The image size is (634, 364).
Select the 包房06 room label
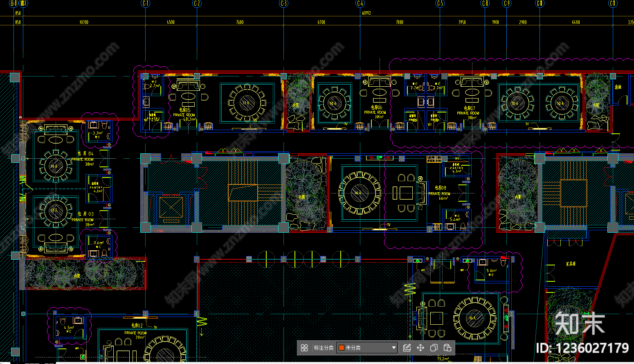tap(377, 107)
